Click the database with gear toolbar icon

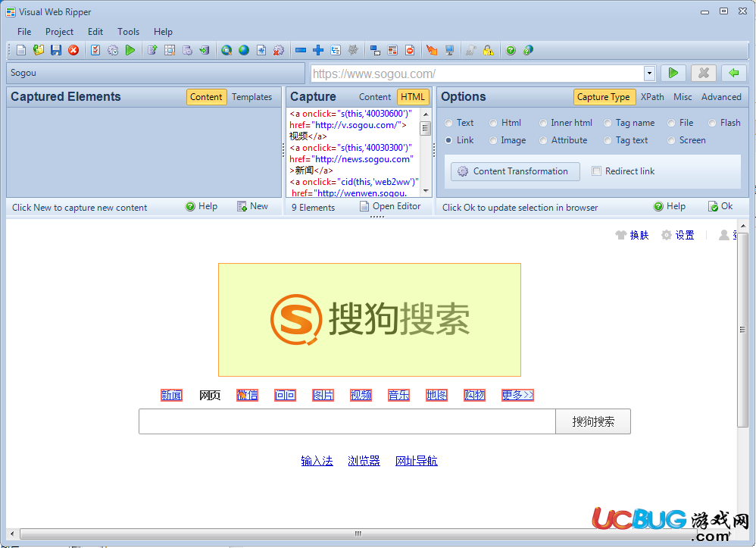pyautogui.click(x=187, y=50)
